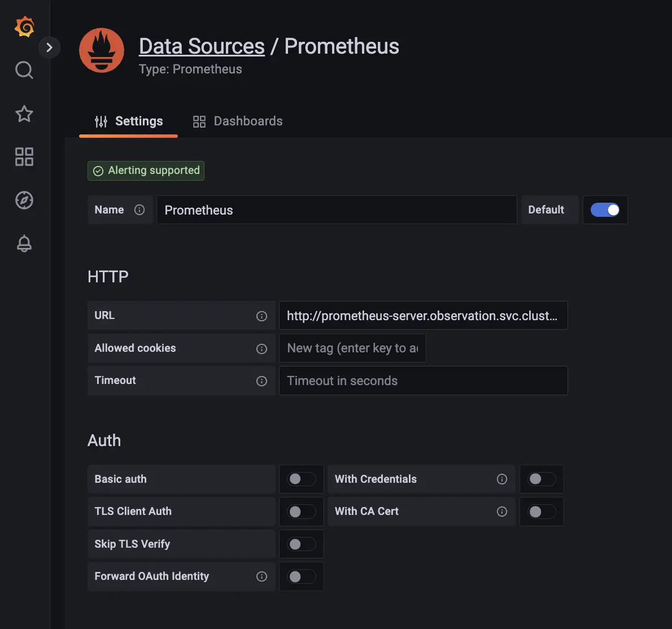Click the Timeout in seconds field
The image size is (672, 629).
coord(423,381)
